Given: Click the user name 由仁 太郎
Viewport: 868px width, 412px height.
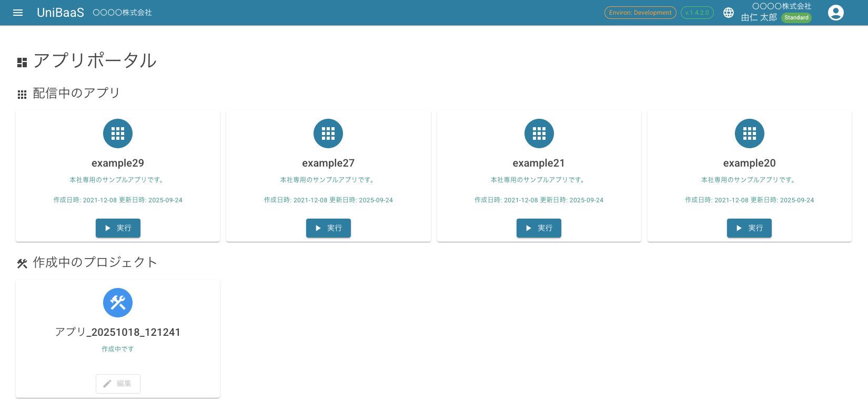Looking at the screenshot, I should (x=759, y=17).
